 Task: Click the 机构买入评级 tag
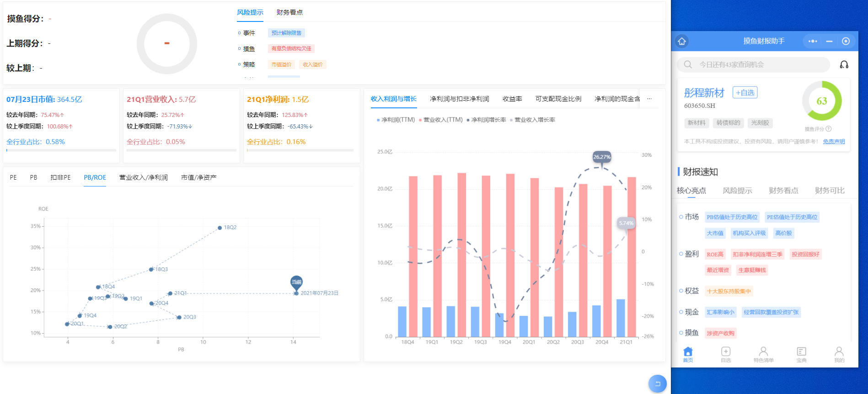pos(749,233)
